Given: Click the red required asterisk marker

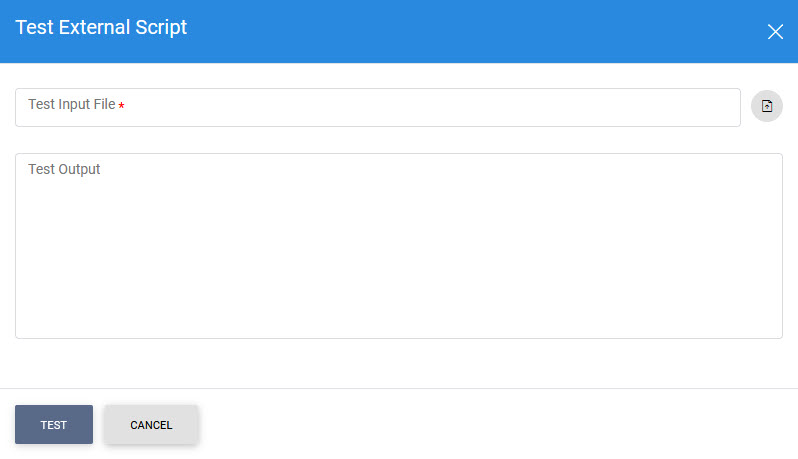Looking at the screenshot, I should tap(122, 106).
